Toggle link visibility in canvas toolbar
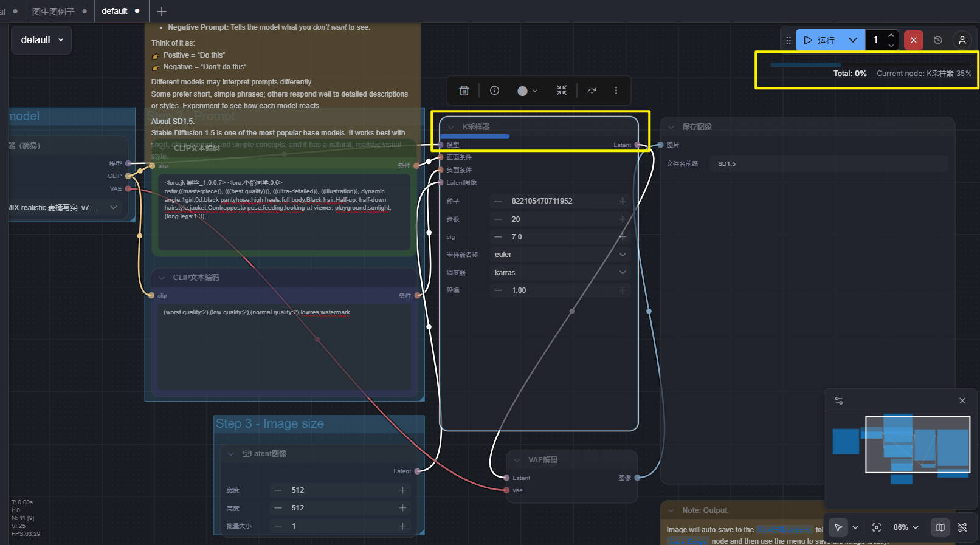The width and height of the screenshot is (980, 545). click(962, 527)
